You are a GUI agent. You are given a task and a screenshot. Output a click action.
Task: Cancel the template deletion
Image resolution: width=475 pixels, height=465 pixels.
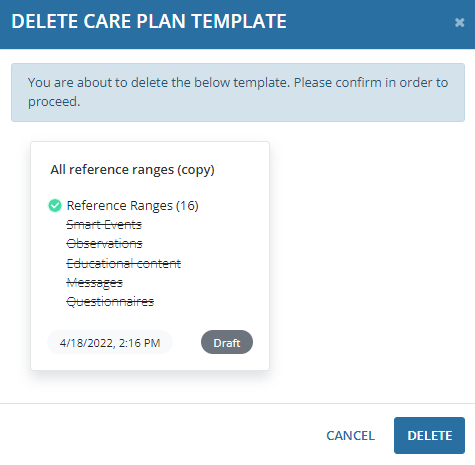pos(350,435)
